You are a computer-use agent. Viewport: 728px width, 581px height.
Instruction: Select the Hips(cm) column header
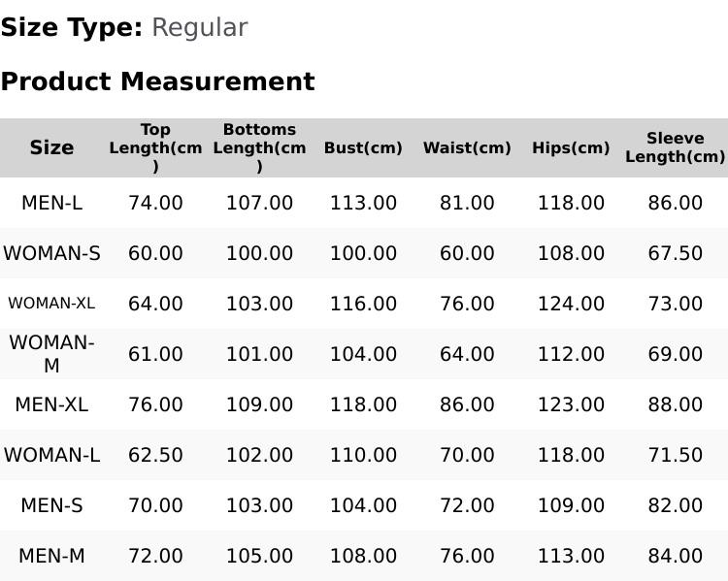point(571,147)
